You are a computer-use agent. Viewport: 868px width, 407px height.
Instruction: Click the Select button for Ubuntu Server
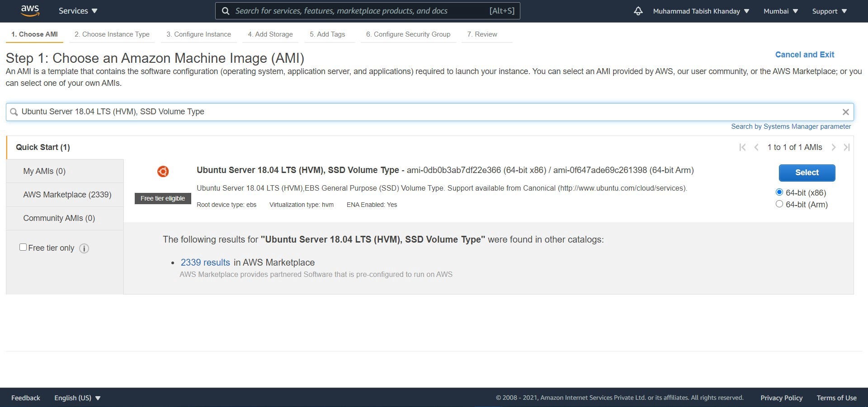(x=807, y=173)
